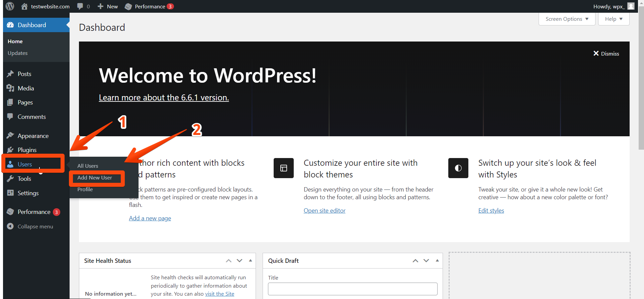Click the Posts pushpin icon
Viewport: 644px width, 299px height.
coord(10,74)
